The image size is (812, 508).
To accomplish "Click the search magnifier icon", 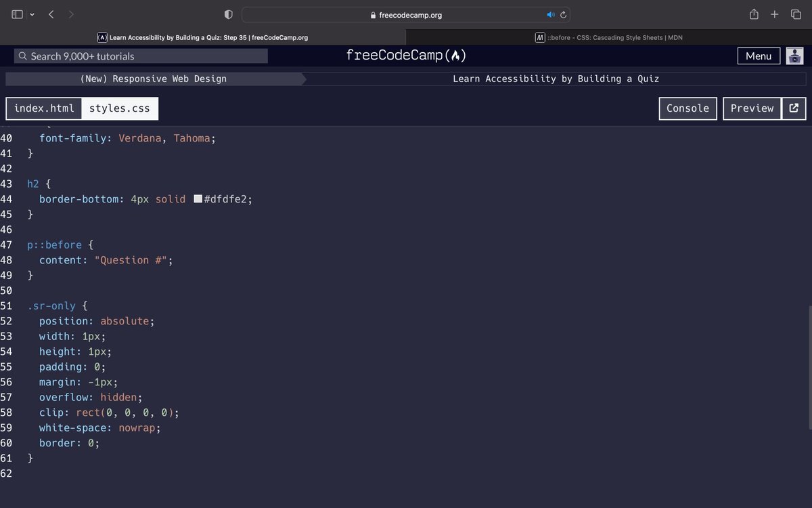I will [23, 56].
